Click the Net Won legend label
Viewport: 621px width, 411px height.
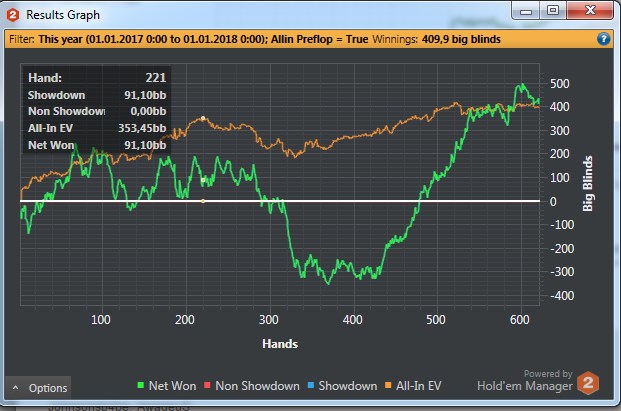172,386
